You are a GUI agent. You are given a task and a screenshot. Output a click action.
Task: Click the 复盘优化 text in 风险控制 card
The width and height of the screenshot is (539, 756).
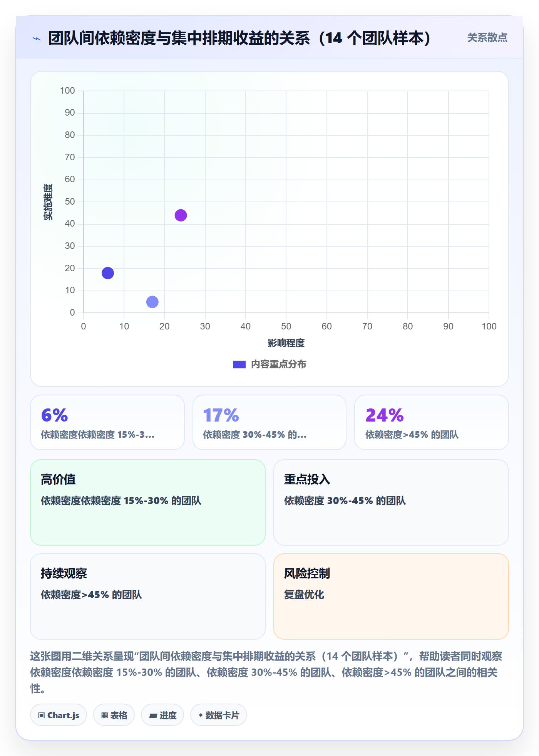(304, 595)
